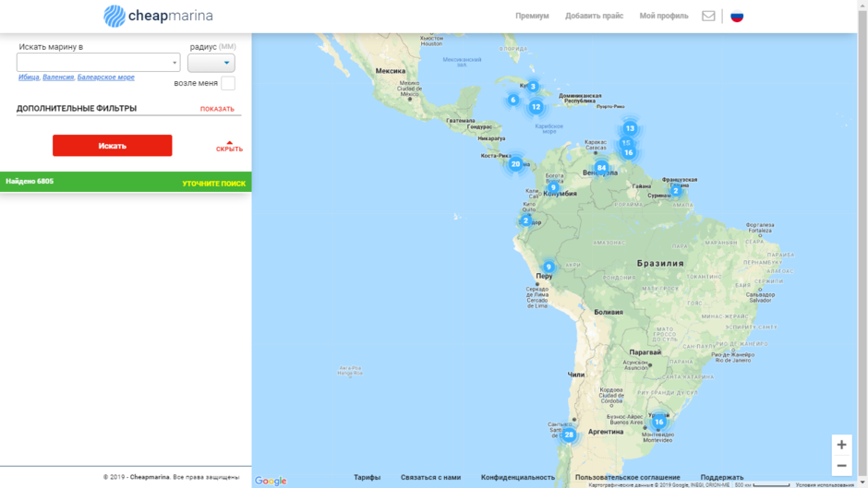Open the radius dropdown
This screenshot has width=868, height=488.
point(211,63)
